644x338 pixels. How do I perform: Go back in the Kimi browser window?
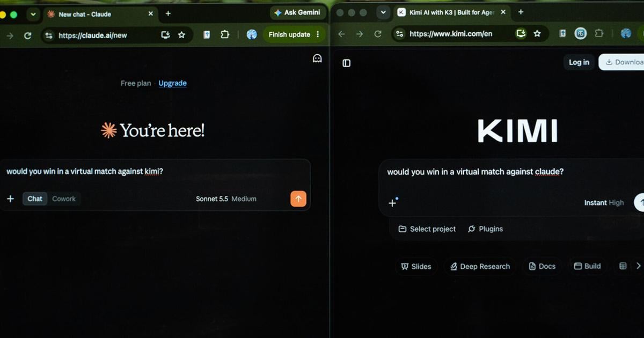342,34
